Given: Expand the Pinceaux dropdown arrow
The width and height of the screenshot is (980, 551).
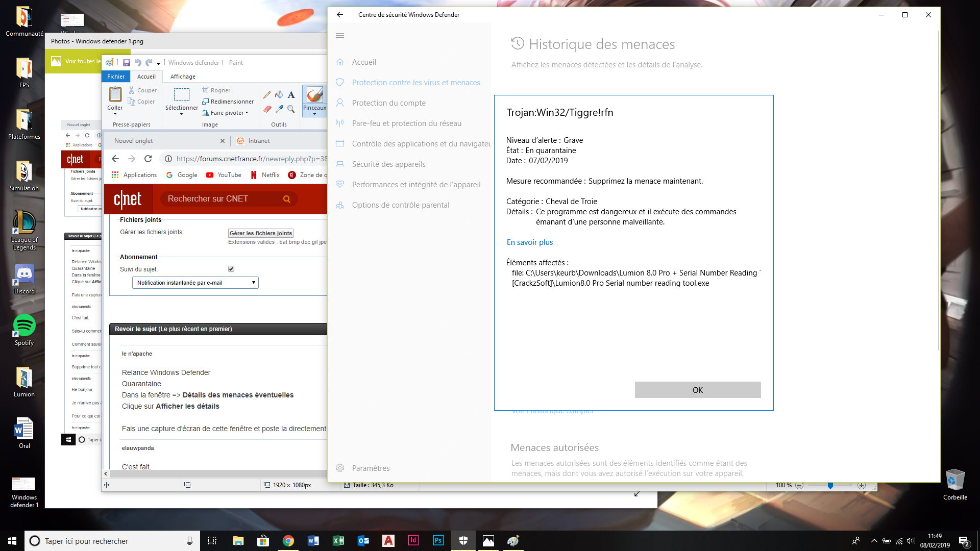Looking at the screenshot, I should pyautogui.click(x=314, y=114).
